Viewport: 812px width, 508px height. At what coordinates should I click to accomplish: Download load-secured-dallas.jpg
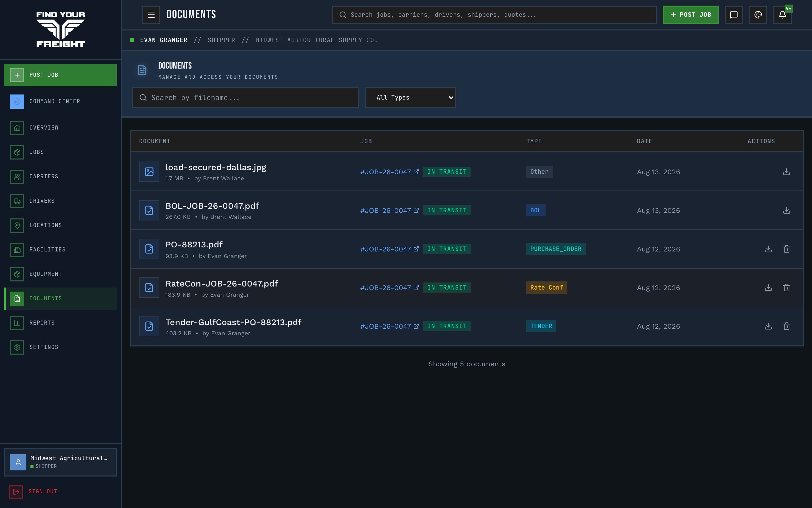[787, 172]
